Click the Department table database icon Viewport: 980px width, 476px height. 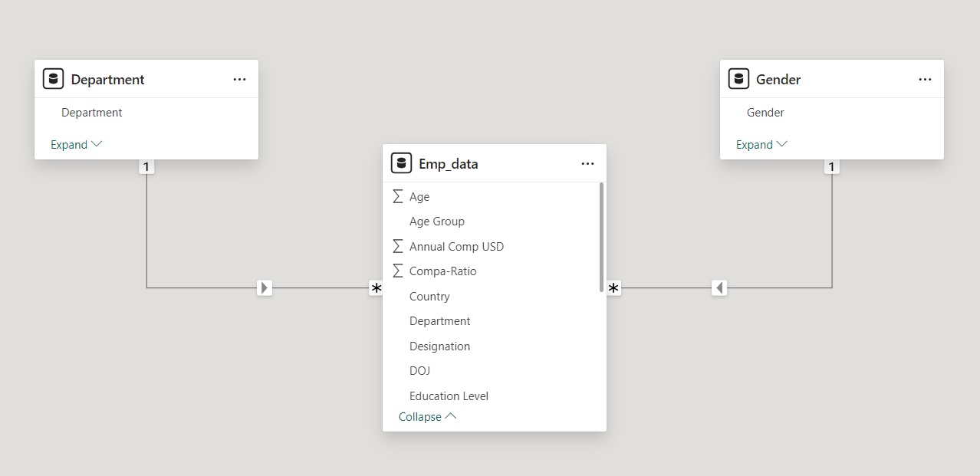coord(53,79)
